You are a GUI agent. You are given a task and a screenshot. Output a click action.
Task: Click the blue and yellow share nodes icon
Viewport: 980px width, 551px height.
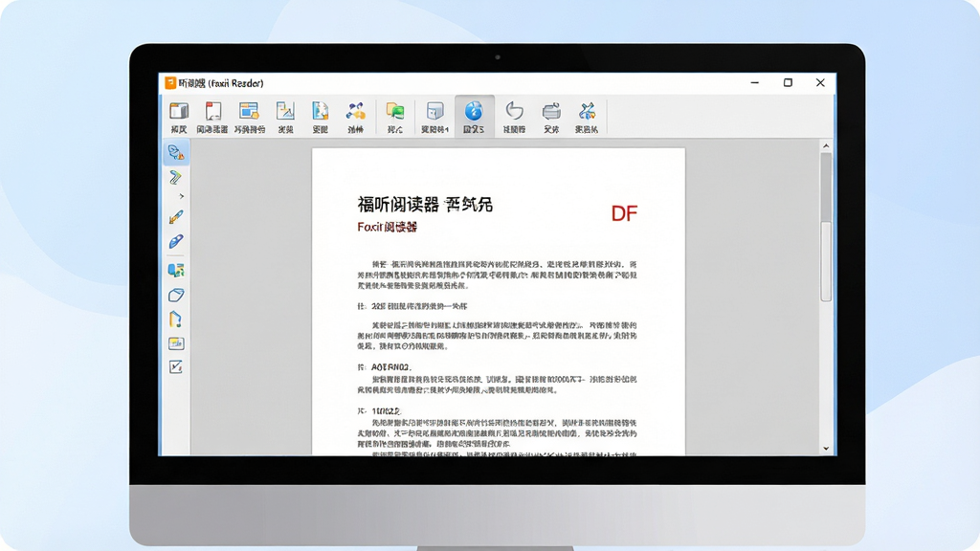point(356,111)
